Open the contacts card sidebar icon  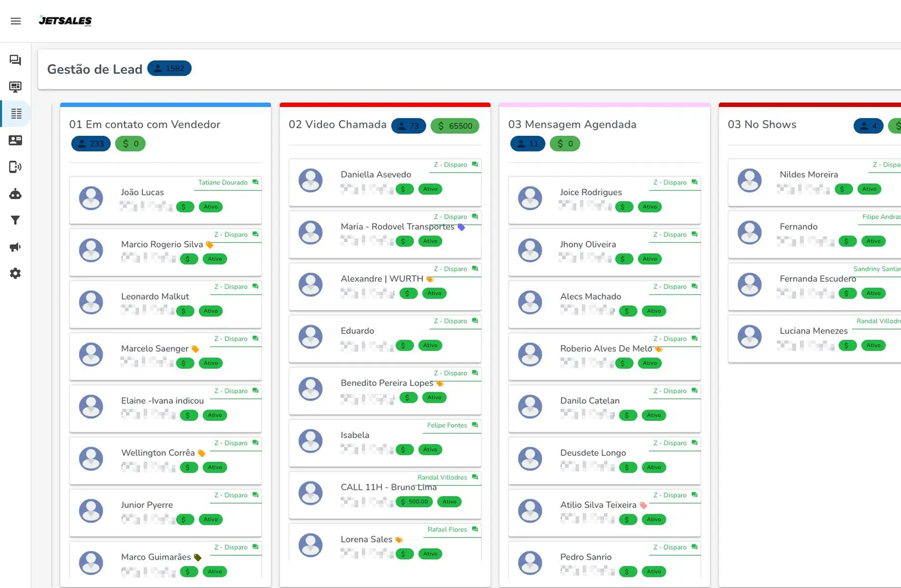[x=15, y=140]
